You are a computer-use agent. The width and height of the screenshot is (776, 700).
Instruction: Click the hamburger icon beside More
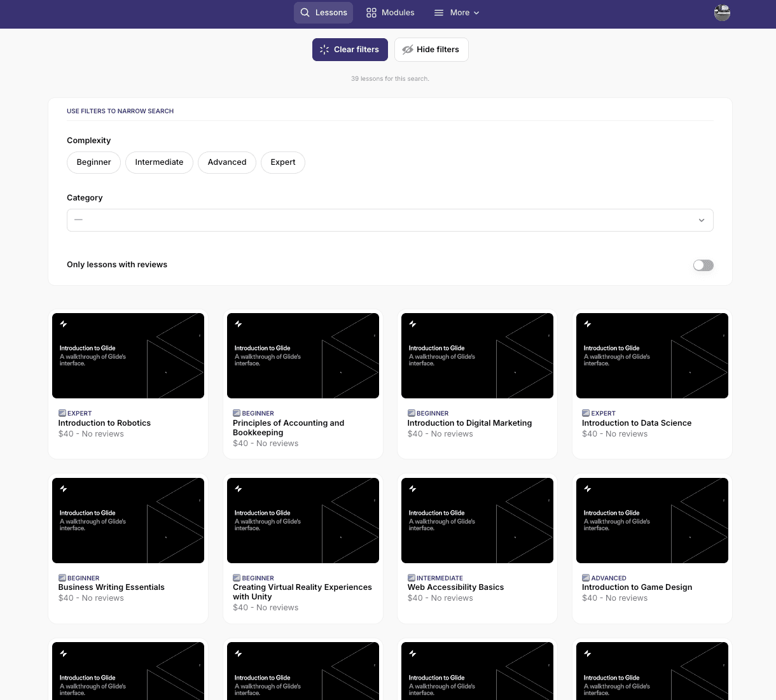click(x=438, y=12)
